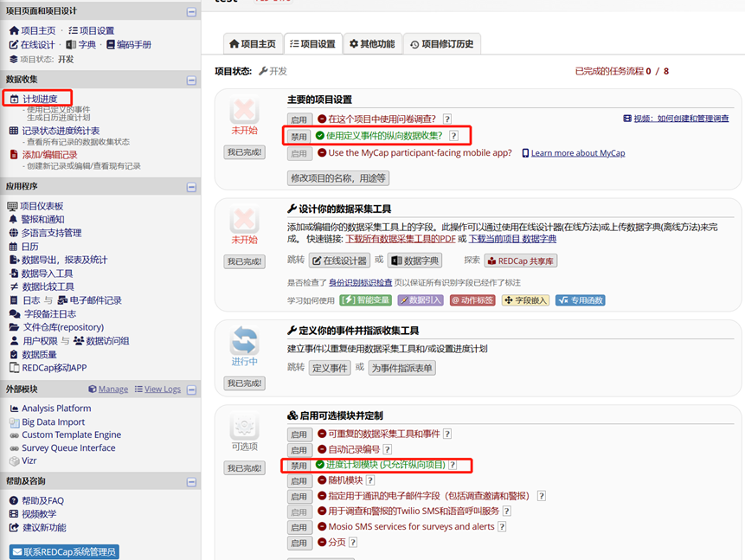Enable Mosio SMS services option
This screenshot has width=745, height=560.
pos(299,528)
